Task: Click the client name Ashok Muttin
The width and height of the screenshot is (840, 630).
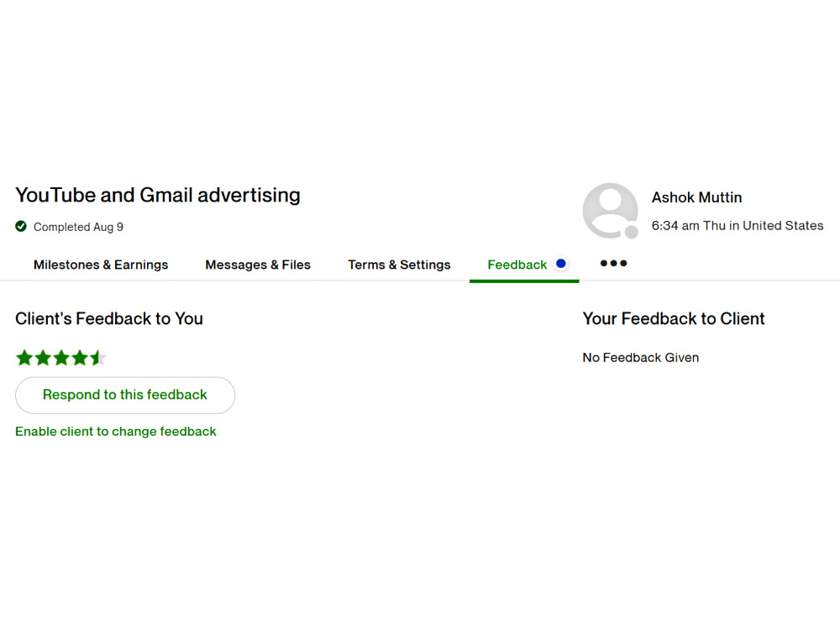Action: (x=696, y=197)
